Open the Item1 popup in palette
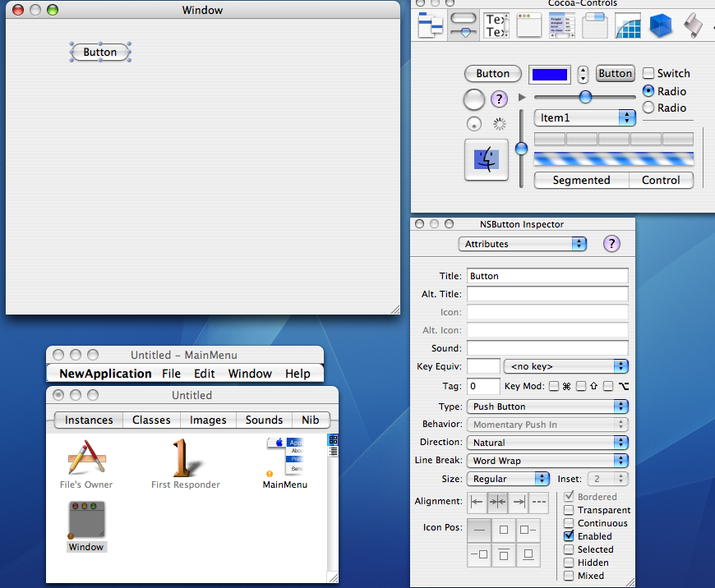Viewport: 715px width, 588px height. (584, 117)
